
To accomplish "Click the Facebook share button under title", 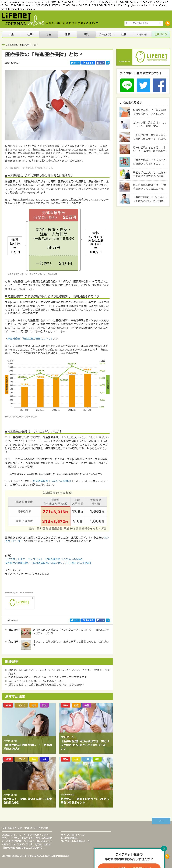I will pyautogui.click(x=100, y=63).
